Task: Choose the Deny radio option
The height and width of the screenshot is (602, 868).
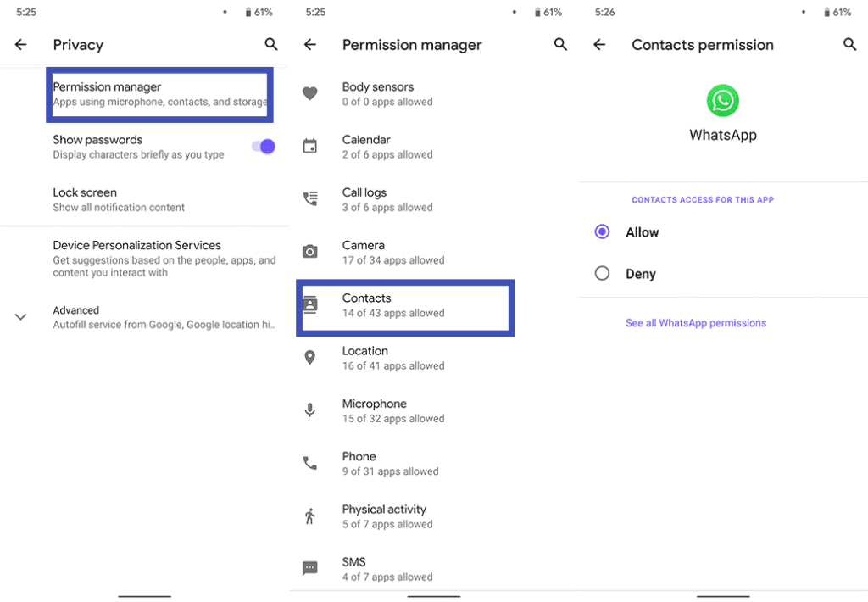Action: point(602,273)
